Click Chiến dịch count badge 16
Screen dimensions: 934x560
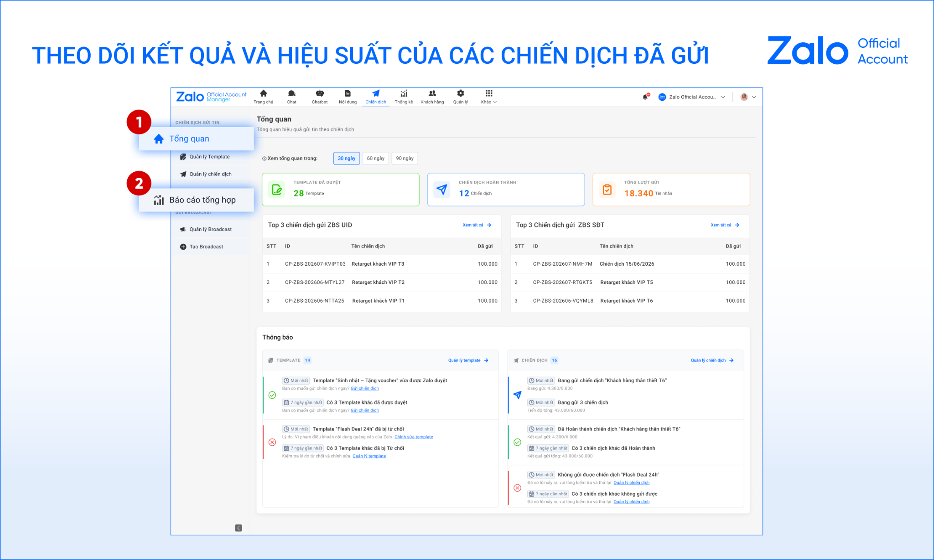pyautogui.click(x=555, y=360)
